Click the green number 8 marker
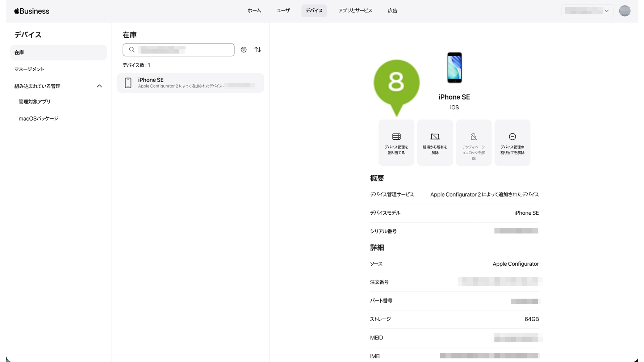Screen dimensions: 644x362 pos(396,83)
